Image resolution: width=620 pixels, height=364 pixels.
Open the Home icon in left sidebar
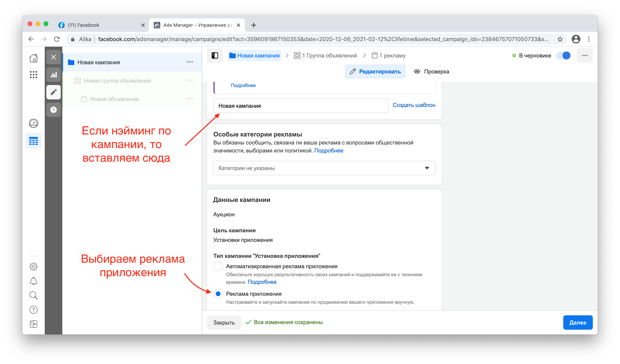tap(34, 58)
